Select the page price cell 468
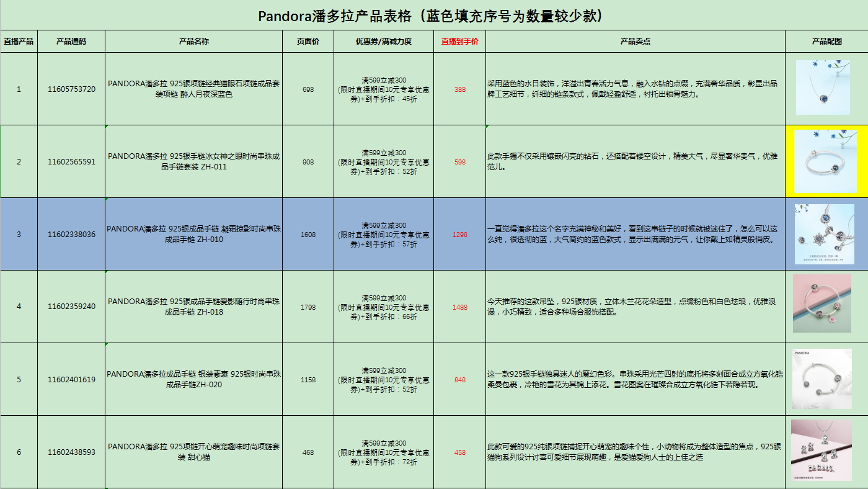The image size is (868, 489). click(x=308, y=452)
